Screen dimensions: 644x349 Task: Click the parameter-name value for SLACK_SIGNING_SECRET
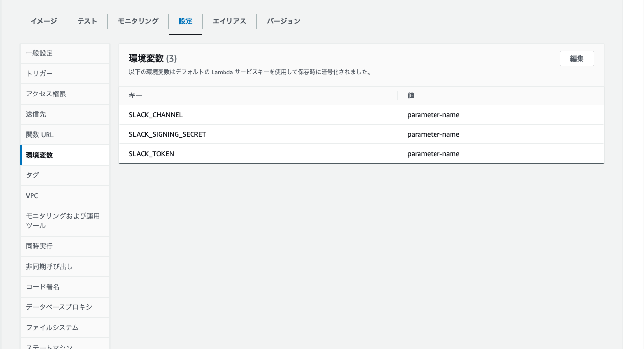tap(433, 134)
